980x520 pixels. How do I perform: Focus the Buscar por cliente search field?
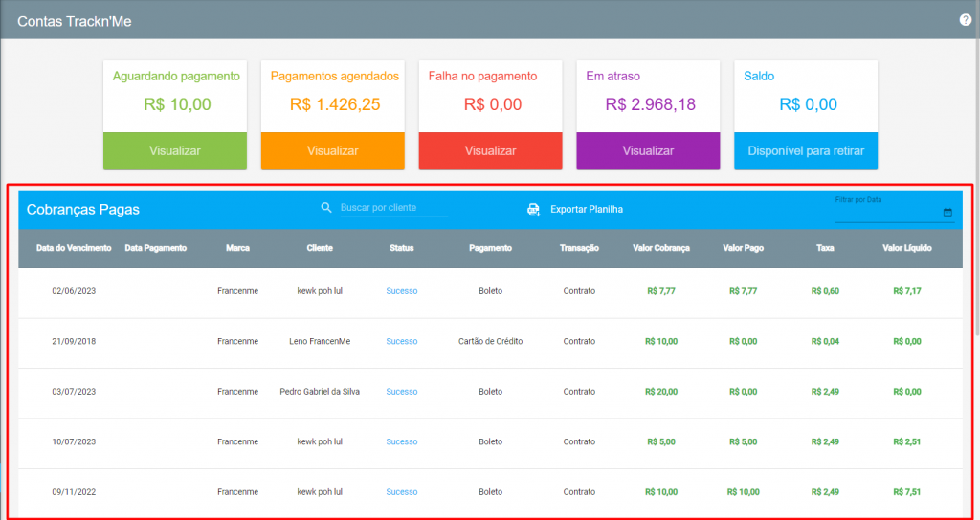click(393, 208)
